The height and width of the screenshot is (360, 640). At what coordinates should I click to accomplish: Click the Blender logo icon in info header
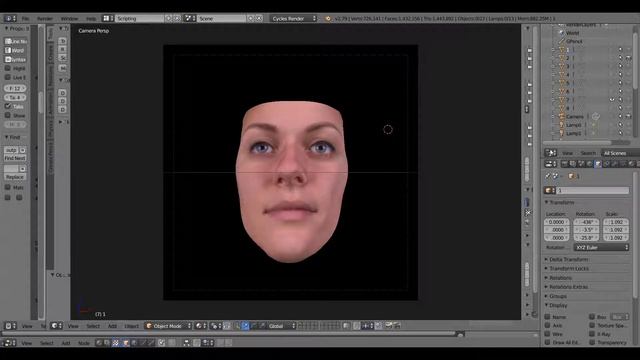coord(328,18)
